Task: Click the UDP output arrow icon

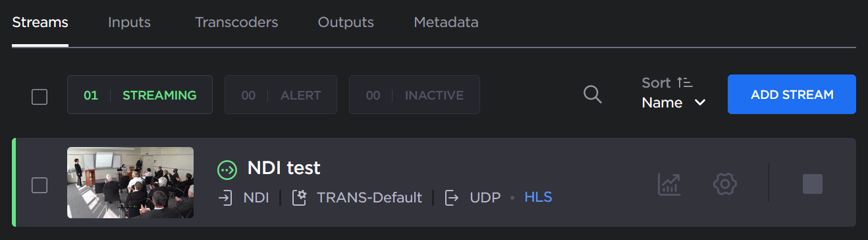Action: [x=452, y=197]
